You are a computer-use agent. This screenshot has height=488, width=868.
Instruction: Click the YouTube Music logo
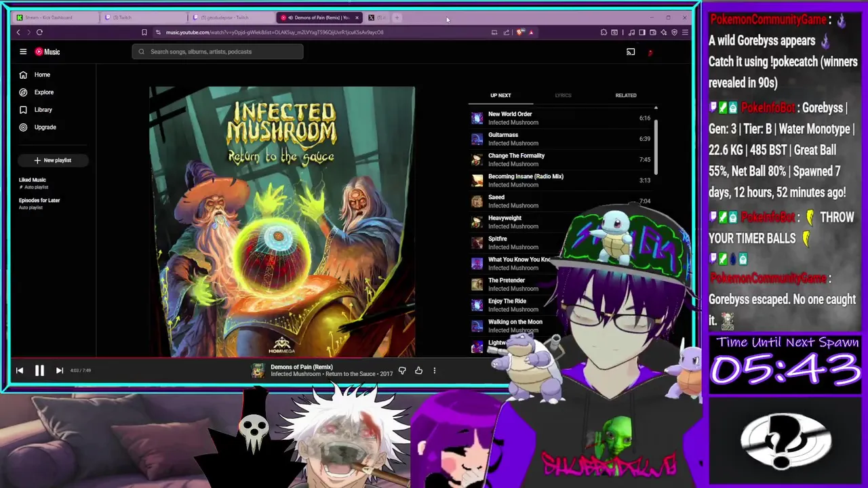(47, 52)
